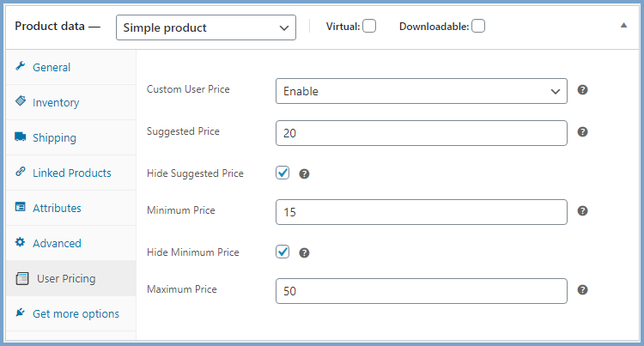This screenshot has width=644, height=346.
Task: Click the help icon next to Hide Minimum Price
Action: point(304,252)
